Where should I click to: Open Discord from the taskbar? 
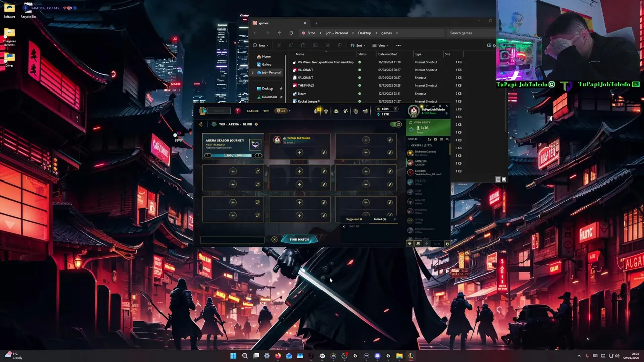pyautogui.click(x=377, y=356)
